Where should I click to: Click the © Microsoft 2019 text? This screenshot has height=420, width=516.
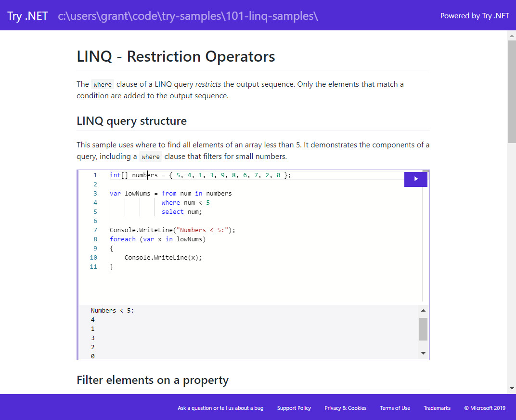click(x=485, y=408)
